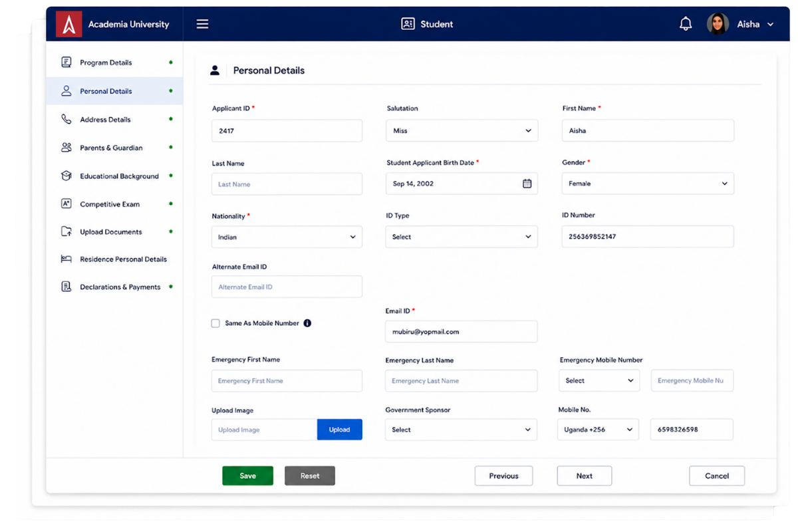The width and height of the screenshot is (798, 532).
Task: Click the Emergency First Name field
Action: click(287, 381)
